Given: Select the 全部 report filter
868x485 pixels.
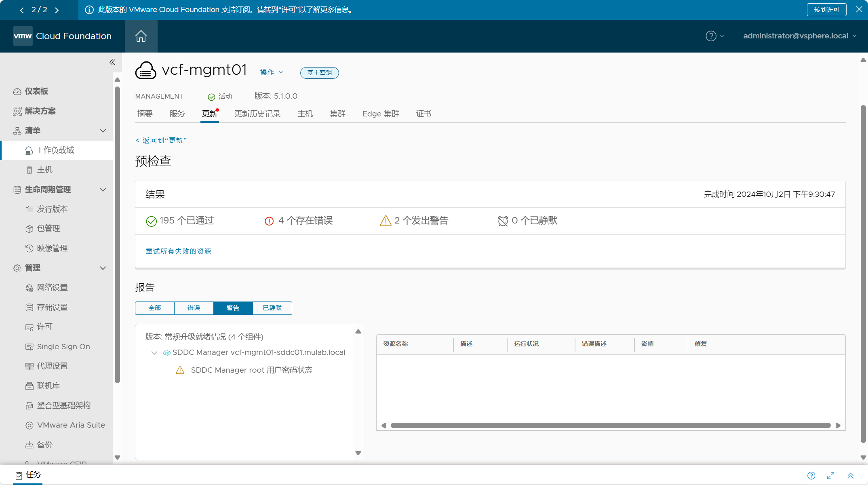Looking at the screenshot, I should click(155, 308).
